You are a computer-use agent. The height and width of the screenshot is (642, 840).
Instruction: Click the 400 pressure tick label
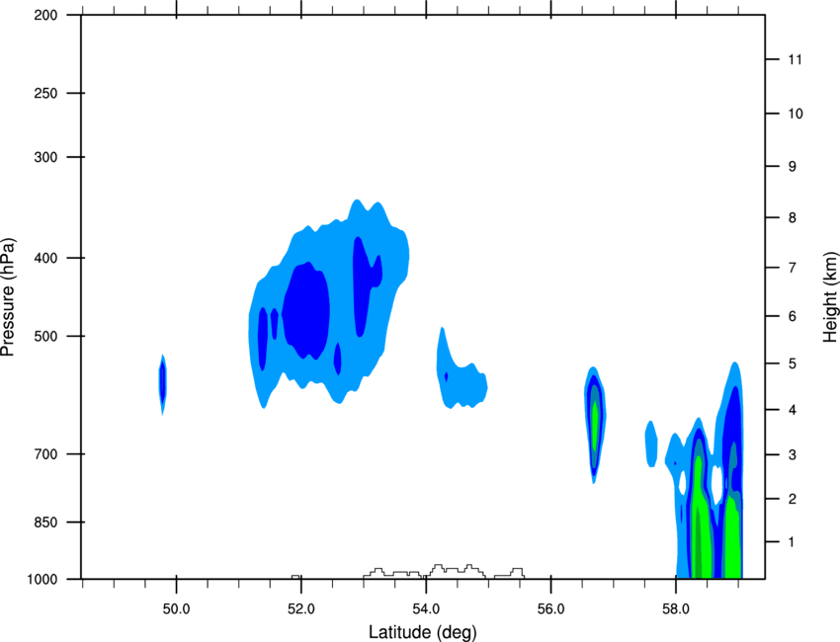click(x=46, y=258)
